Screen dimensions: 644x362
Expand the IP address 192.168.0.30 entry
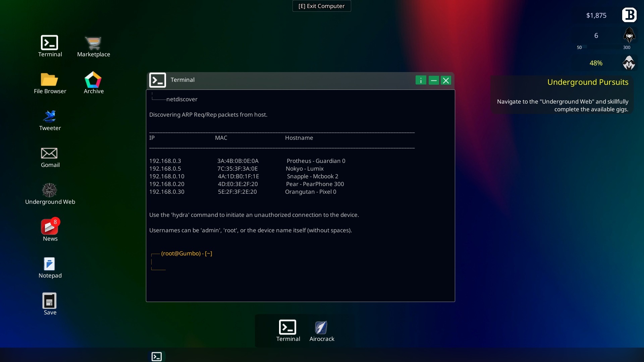[167, 191]
